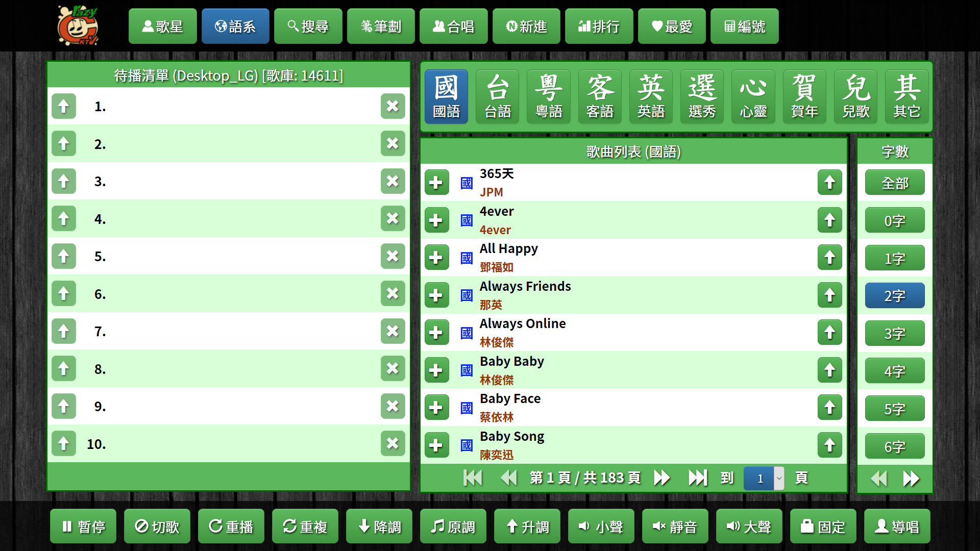
Task: Click the Lazy KTV logo
Action: pos(78,26)
